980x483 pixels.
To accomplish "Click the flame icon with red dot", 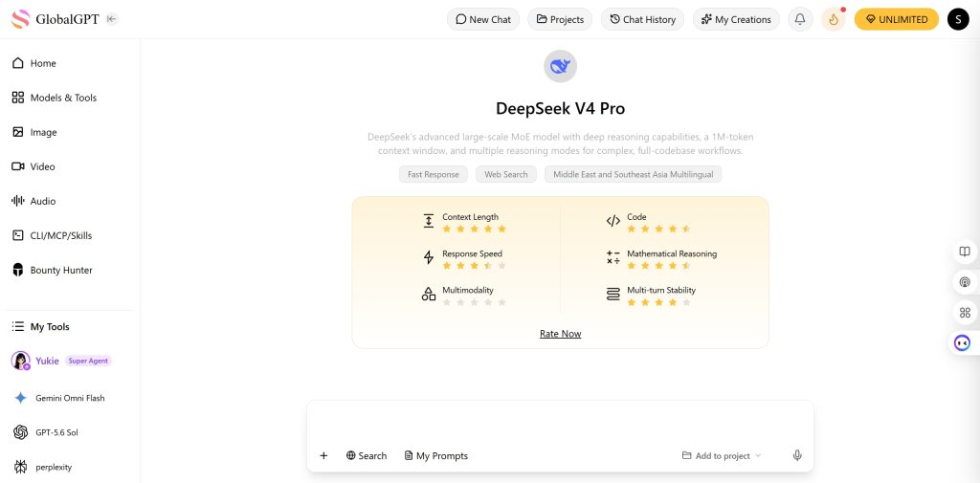I will 834,19.
